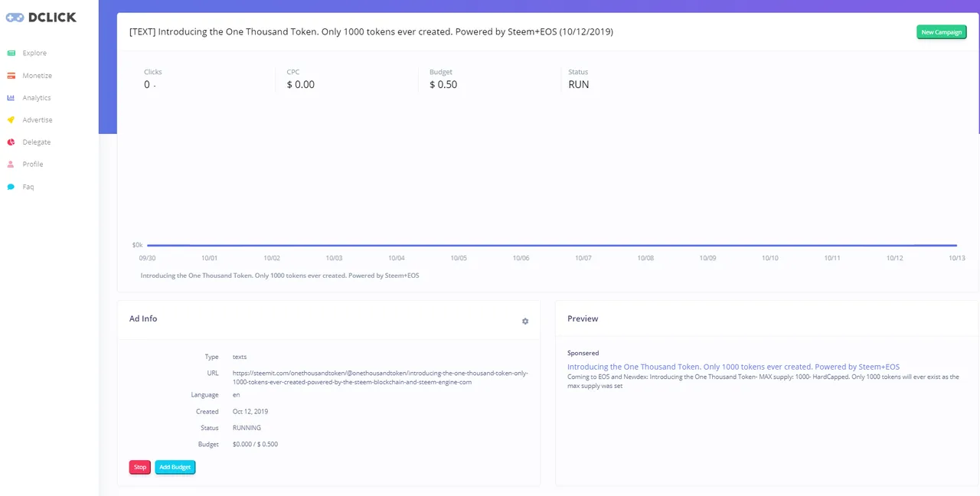Click the Preview panel heading

point(583,318)
